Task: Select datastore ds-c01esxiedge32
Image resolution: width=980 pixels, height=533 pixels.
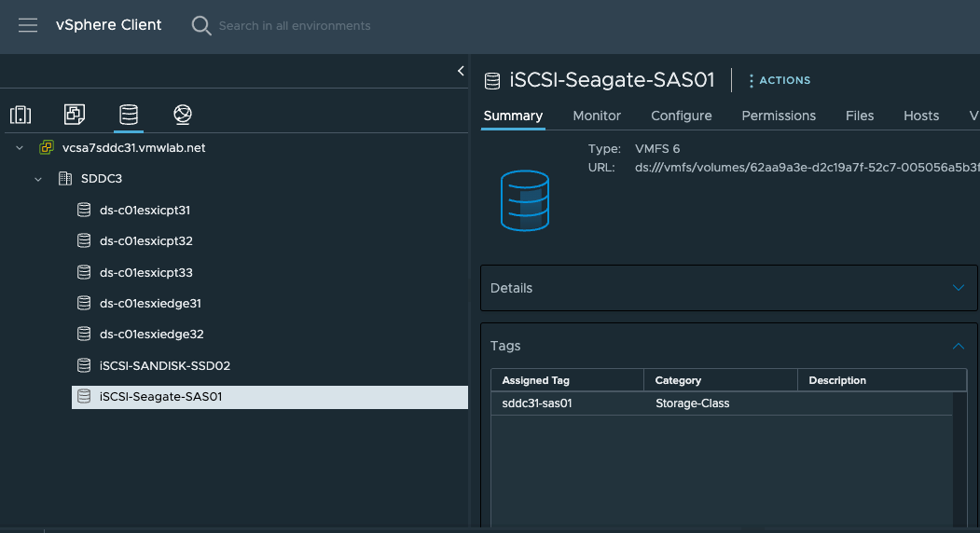Action: [x=152, y=334]
